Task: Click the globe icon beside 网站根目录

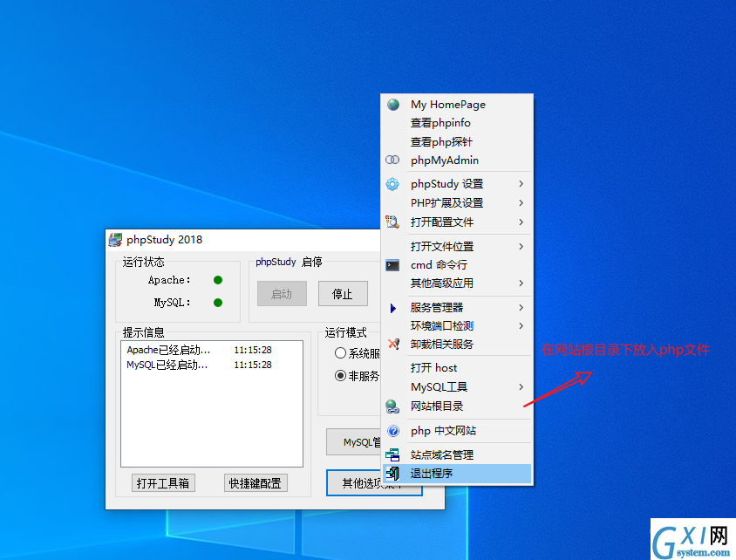Action: pyautogui.click(x=392, y=406)
